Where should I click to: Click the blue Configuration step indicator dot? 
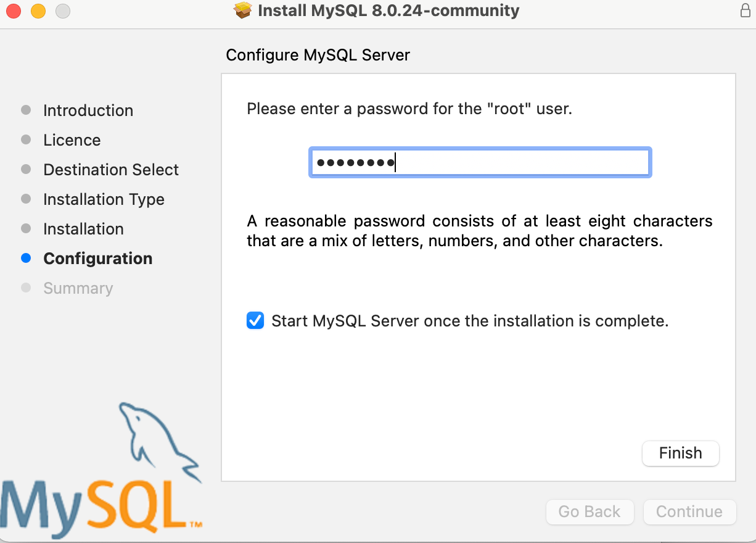tap(26, 258)
